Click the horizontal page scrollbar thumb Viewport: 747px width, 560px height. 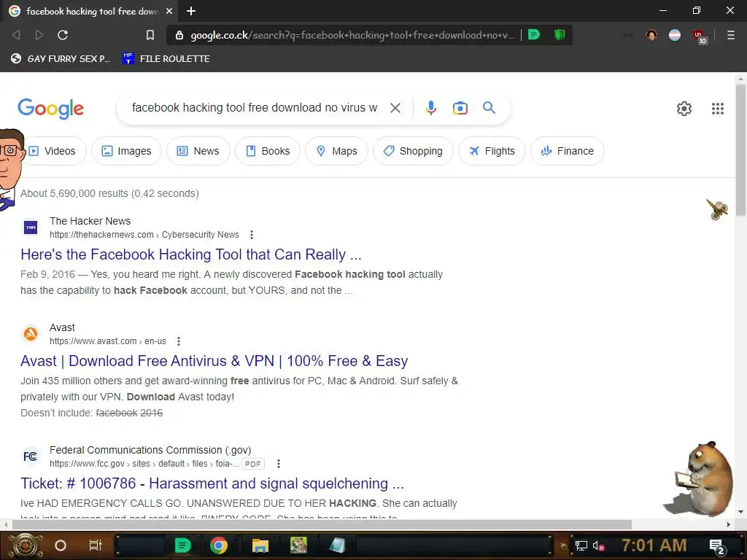click(322, 524)
